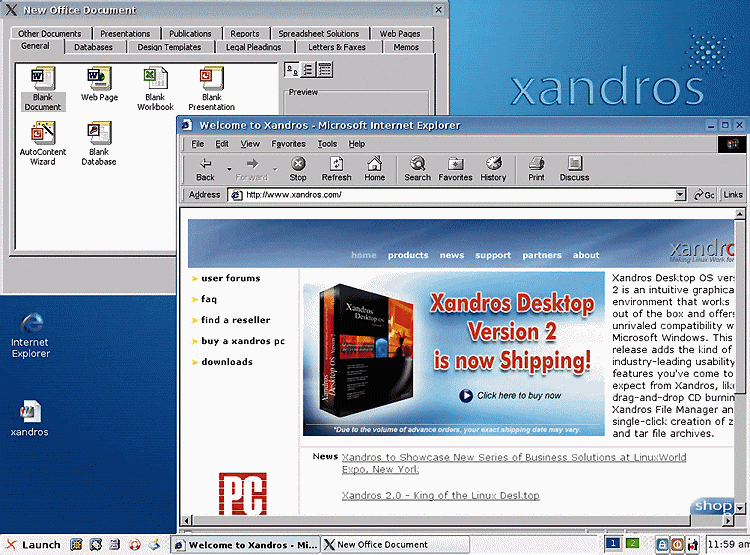
Task: Click the "user forums" sidebar link
Action: coord(230,278)
